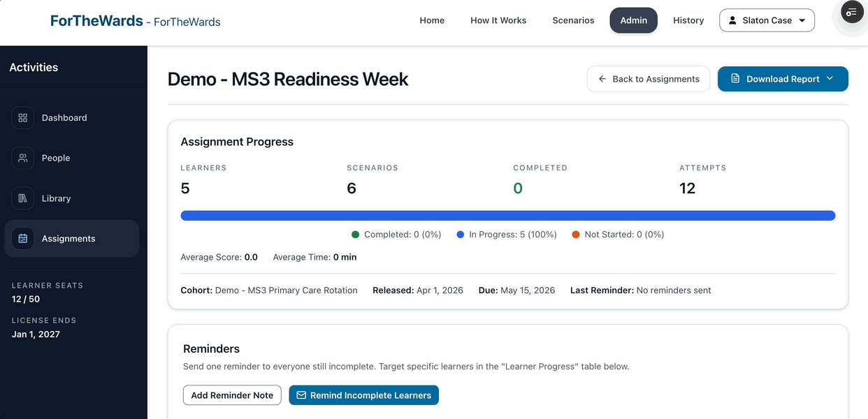Select the Dashboard grid icon in sidebar
868x419 pixels.
22,117
